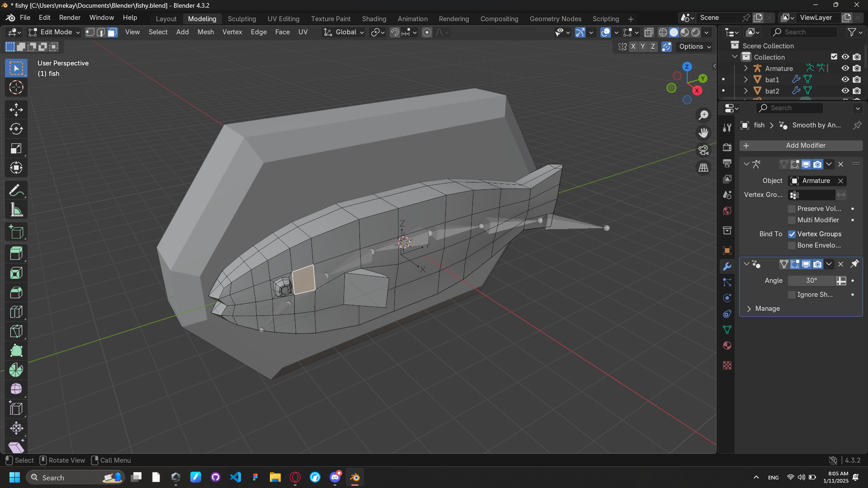868x488 pixels.
Task: Open the Mesh menu
Action: (x=205, y=32)
